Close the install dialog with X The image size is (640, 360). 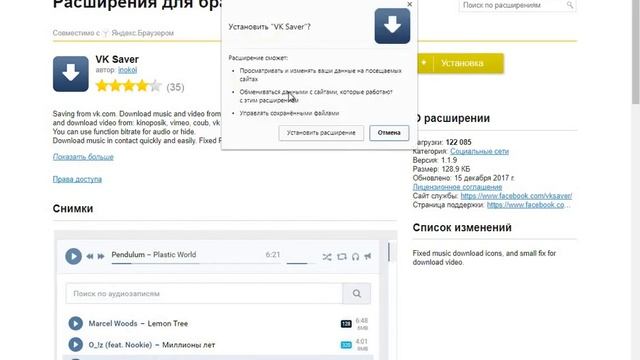tap(409, 4)
